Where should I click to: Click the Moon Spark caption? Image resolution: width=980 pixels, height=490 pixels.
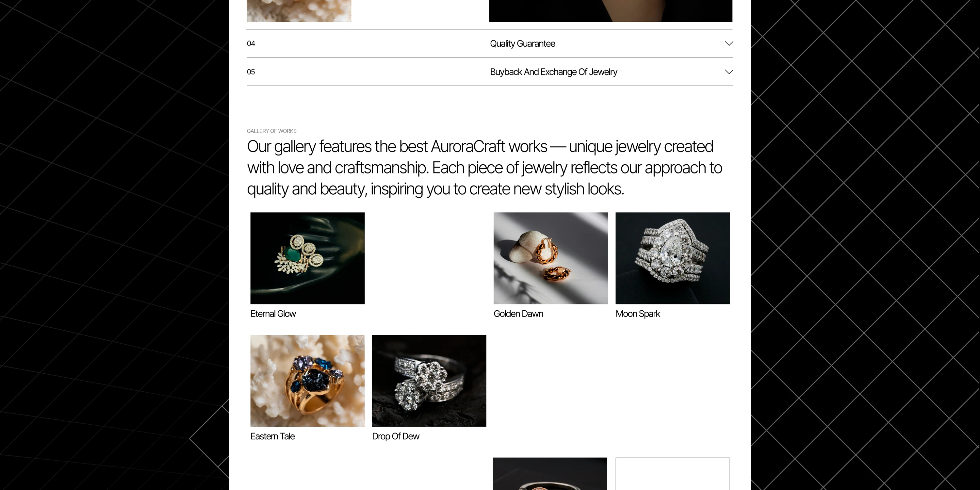(x=638, y=314)
